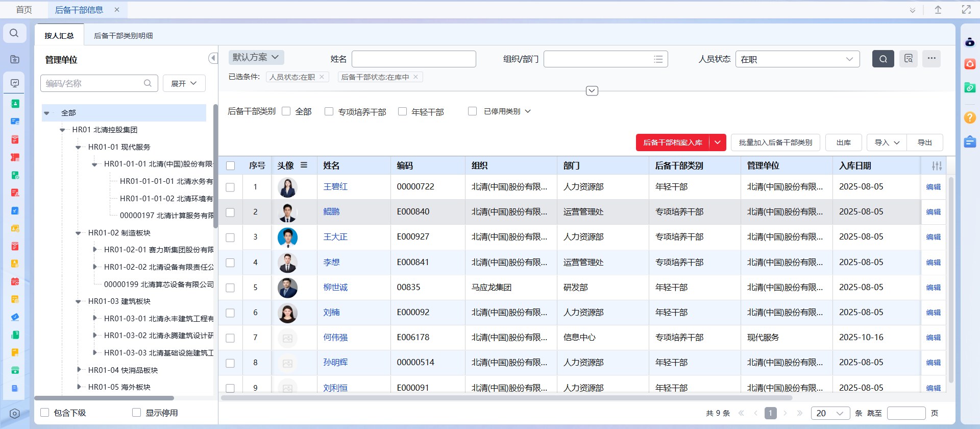The image size is (980, 429).
Task: Click the 批量加入后备干部类别 button
Action: (775, 142)
